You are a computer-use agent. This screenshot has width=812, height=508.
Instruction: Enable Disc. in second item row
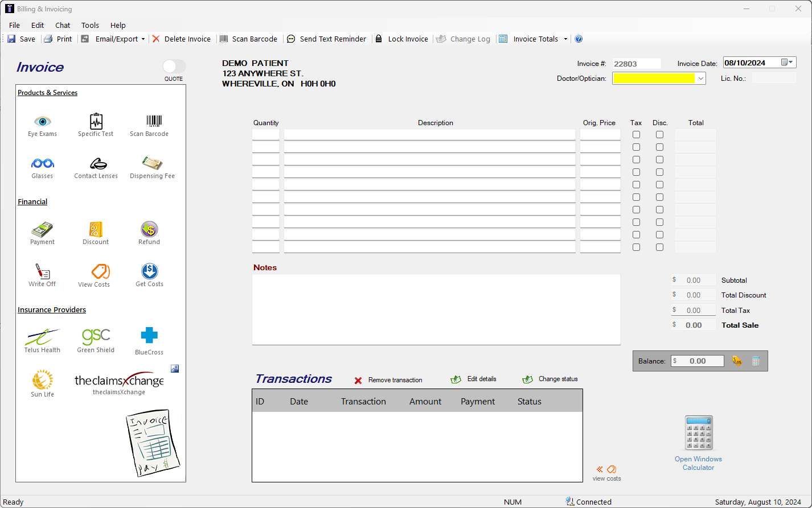tap(659, 147)
